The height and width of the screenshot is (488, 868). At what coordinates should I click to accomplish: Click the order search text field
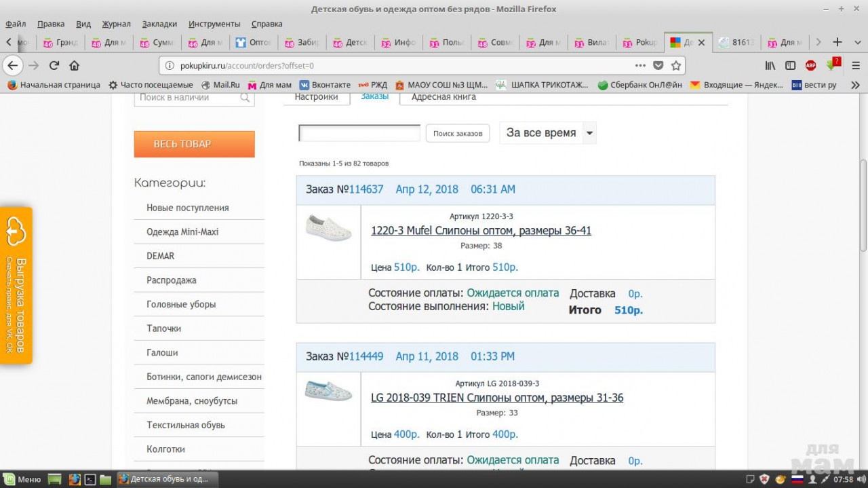tap(359, 133)
